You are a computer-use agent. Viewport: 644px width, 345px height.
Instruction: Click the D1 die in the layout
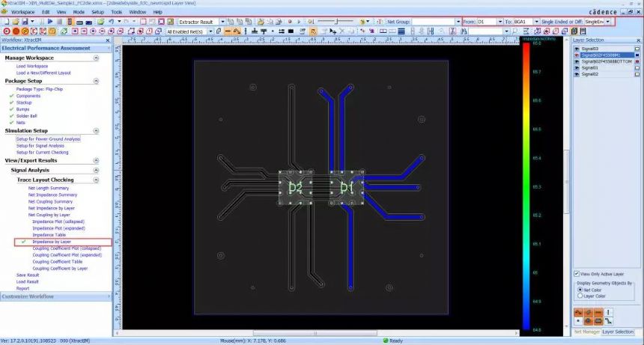(x=346, y=188)
